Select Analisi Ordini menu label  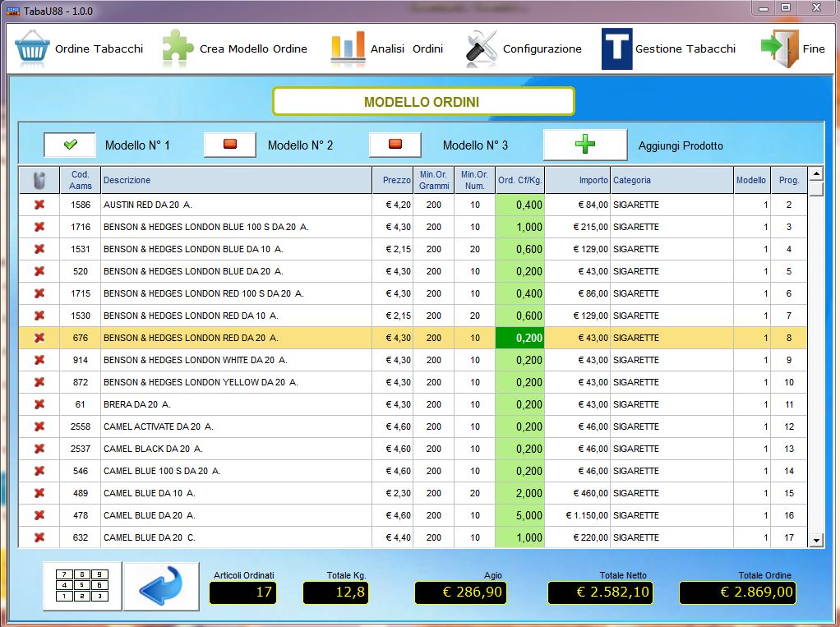point(407,48)
